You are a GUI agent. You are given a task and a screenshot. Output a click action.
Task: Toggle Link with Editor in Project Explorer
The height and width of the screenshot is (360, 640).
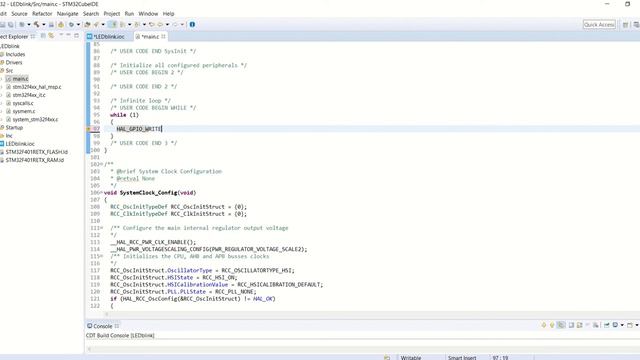click(51, 36)
